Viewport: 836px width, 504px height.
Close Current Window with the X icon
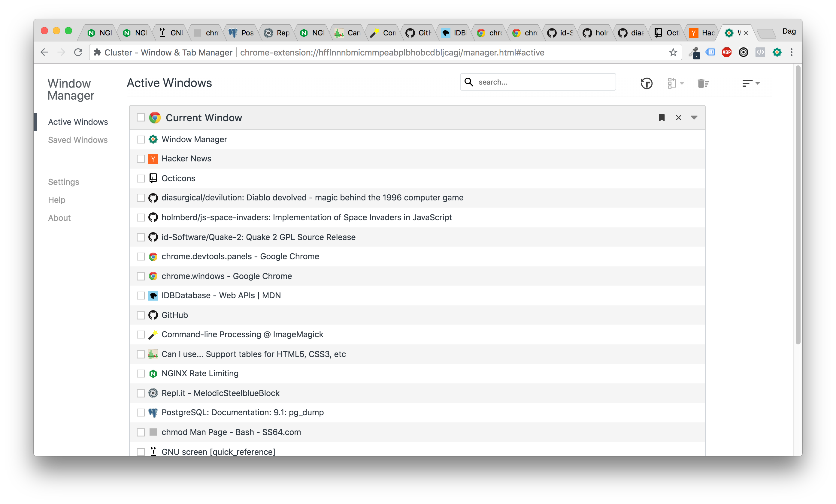[x=679, y=118]
